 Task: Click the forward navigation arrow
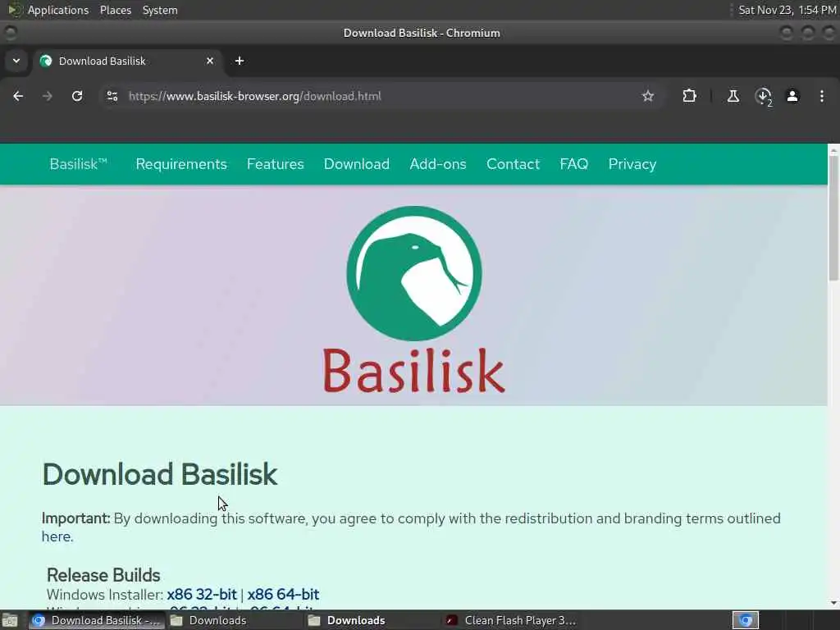coord(48,96)
